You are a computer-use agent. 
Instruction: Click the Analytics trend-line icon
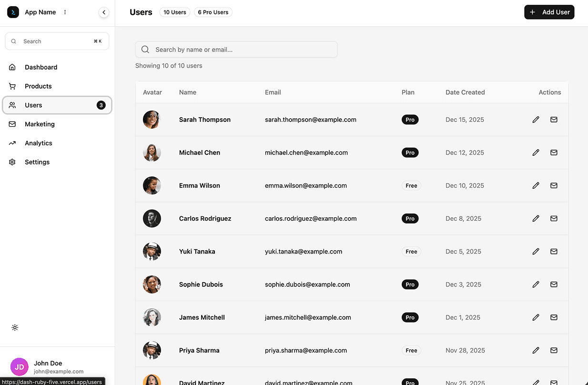click(x=12, y=143)
